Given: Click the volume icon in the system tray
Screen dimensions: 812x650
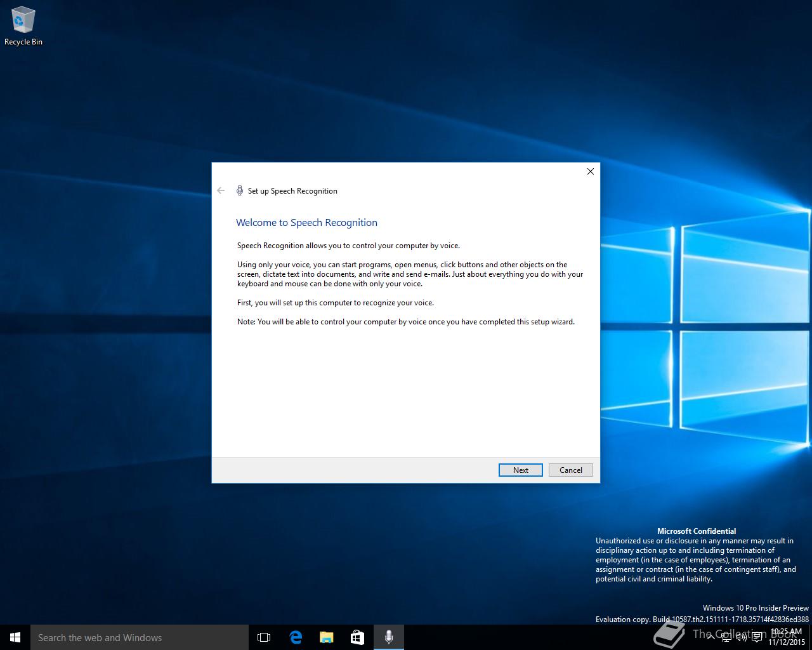Looking at the screenshot, I should click(741, 637).
